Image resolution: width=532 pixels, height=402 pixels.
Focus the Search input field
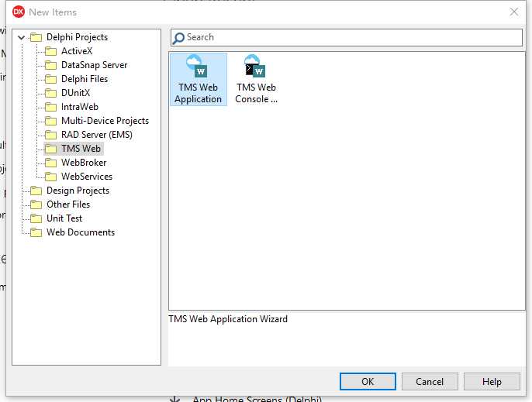tap(347, 37)
